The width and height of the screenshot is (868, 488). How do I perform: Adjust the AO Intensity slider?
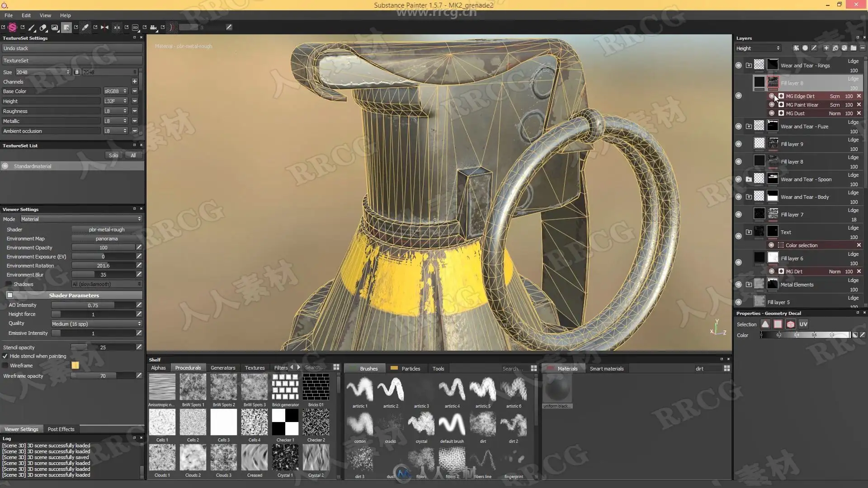93,305
